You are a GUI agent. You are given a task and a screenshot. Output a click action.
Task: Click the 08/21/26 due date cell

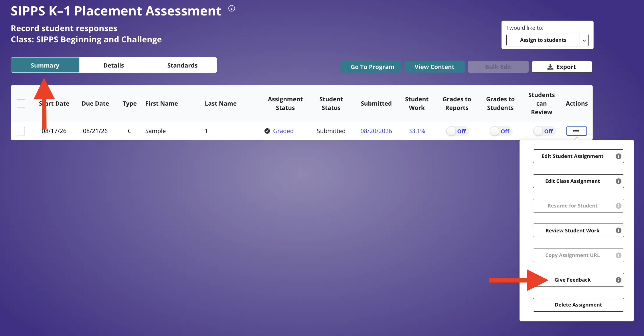(95, 131)
